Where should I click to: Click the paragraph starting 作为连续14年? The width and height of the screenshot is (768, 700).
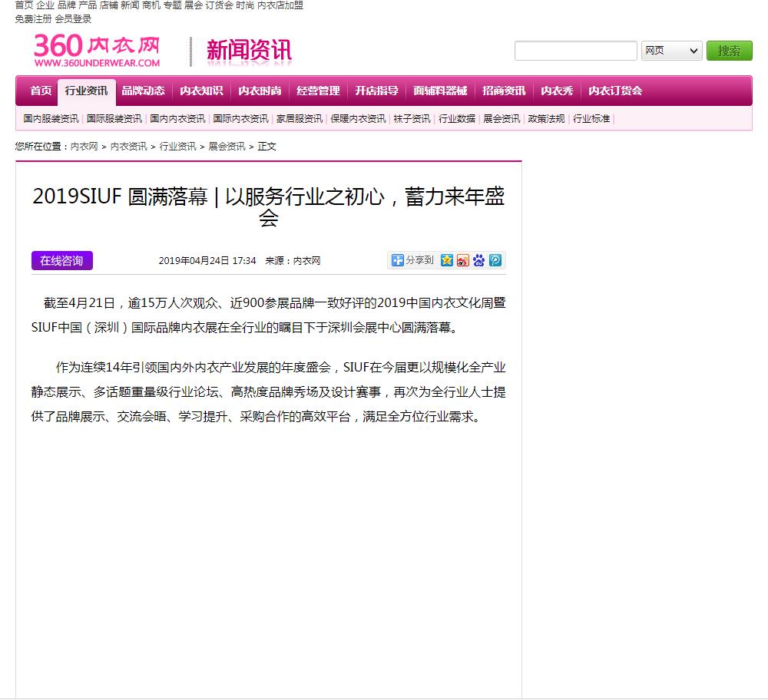tap(268, 392)
